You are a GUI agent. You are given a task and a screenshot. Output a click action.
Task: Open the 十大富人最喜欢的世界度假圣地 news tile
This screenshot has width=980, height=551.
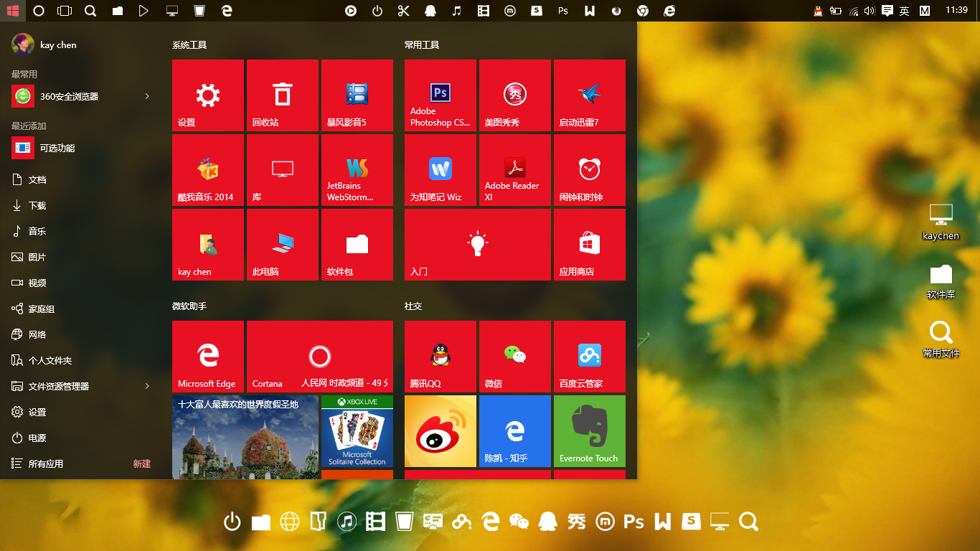(x=245, y=437)
